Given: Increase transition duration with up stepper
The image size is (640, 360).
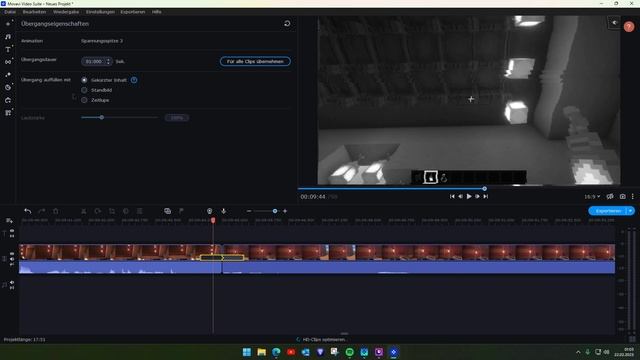Looking at the screenshot, I should click(x=108, y=60).
